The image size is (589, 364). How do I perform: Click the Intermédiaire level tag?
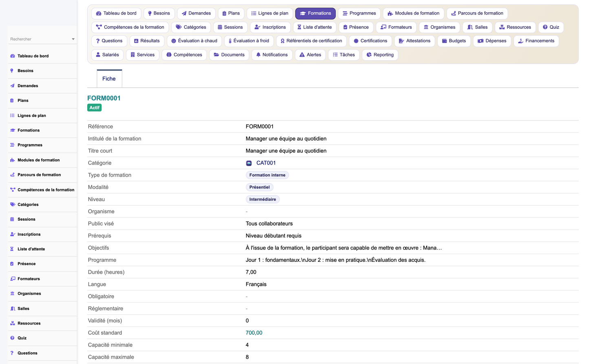click(x=263, y=200)
